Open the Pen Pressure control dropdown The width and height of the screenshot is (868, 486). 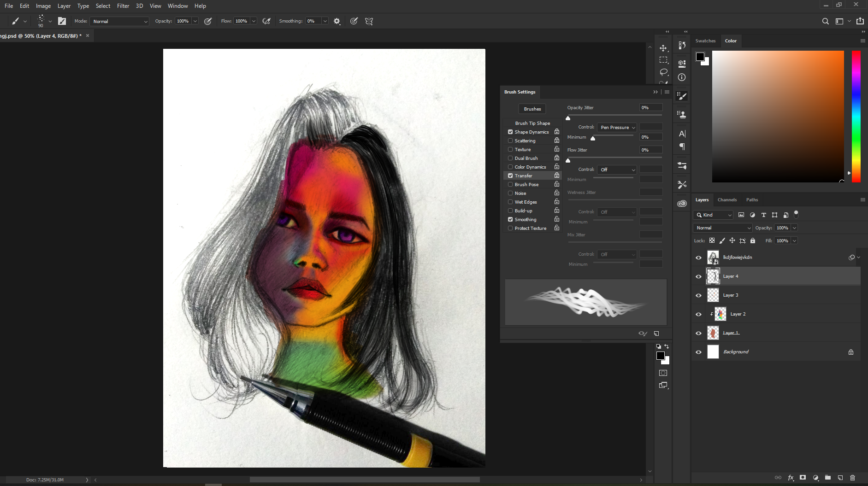pyautogui.click(x=617, y=127)
